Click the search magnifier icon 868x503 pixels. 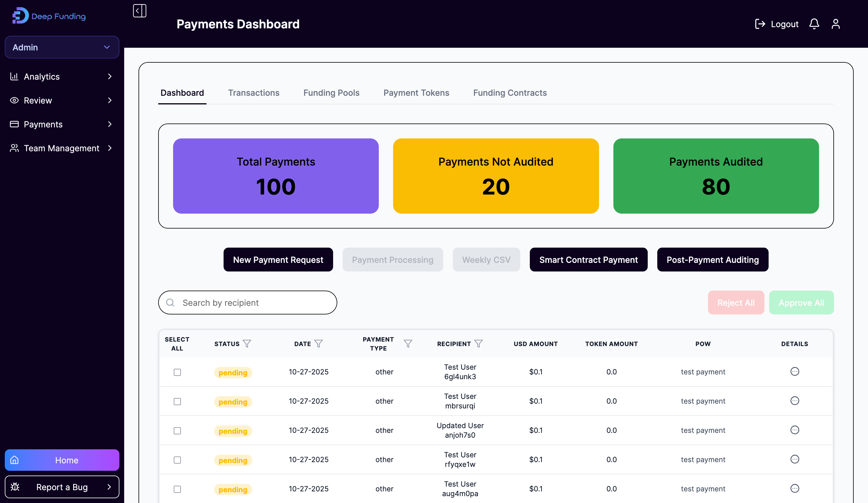tap(170, 303)
